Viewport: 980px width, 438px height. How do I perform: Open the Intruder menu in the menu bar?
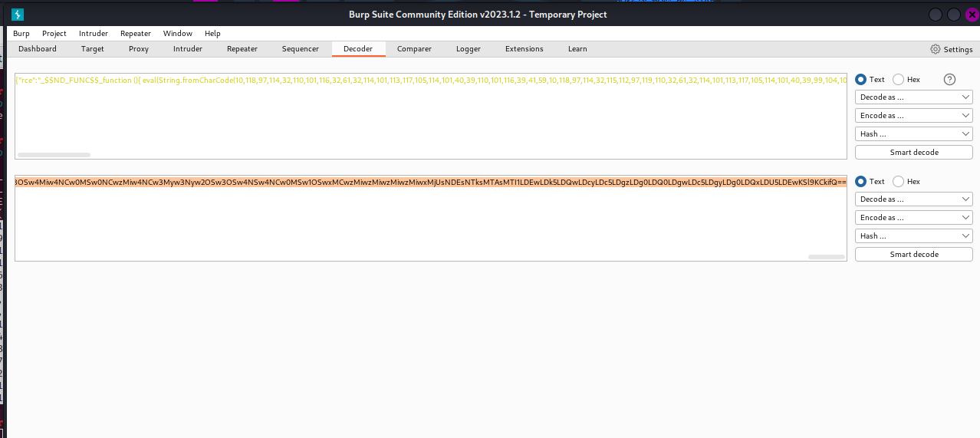[x=94, y=34]
